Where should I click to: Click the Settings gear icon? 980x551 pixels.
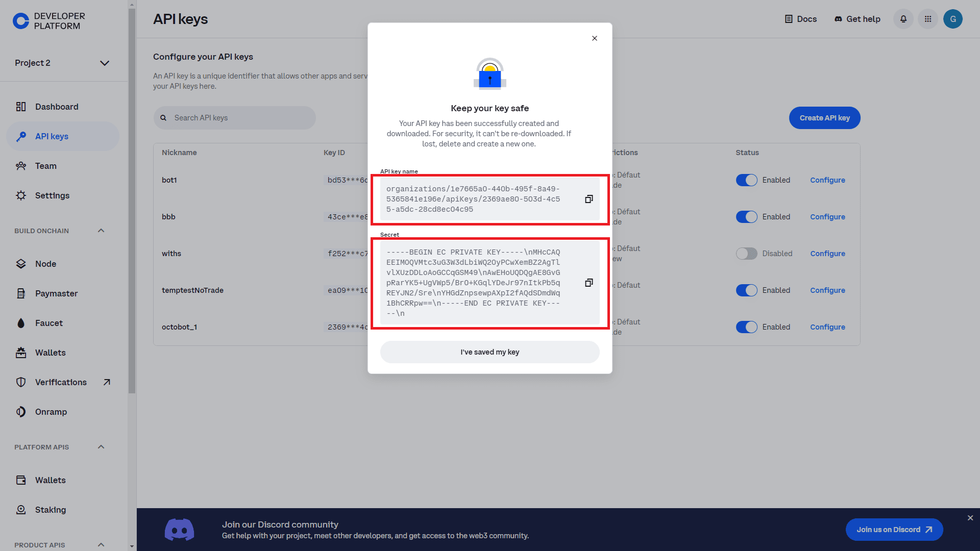21,195
